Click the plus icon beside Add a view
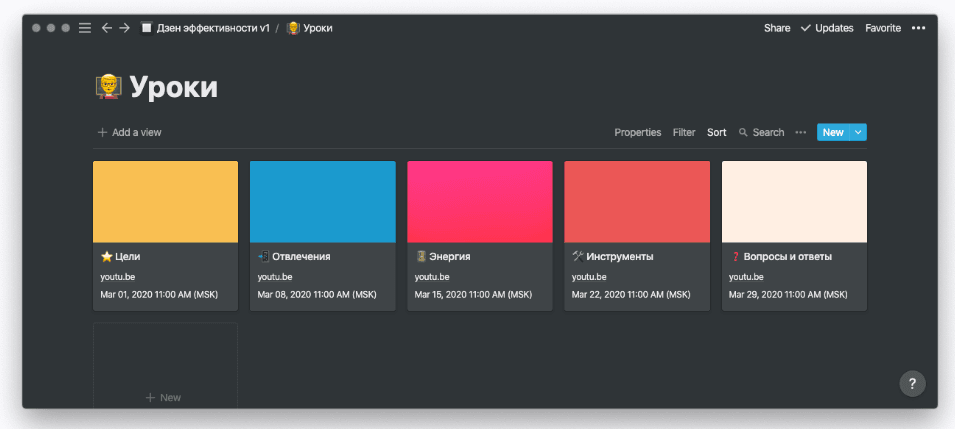955x429 pixels. coord(102,132)
